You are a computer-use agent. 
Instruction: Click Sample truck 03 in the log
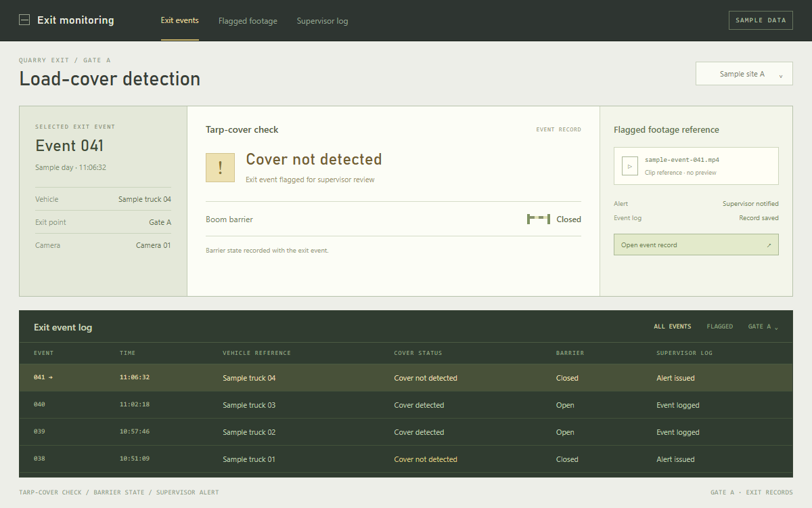pos(249,405)
